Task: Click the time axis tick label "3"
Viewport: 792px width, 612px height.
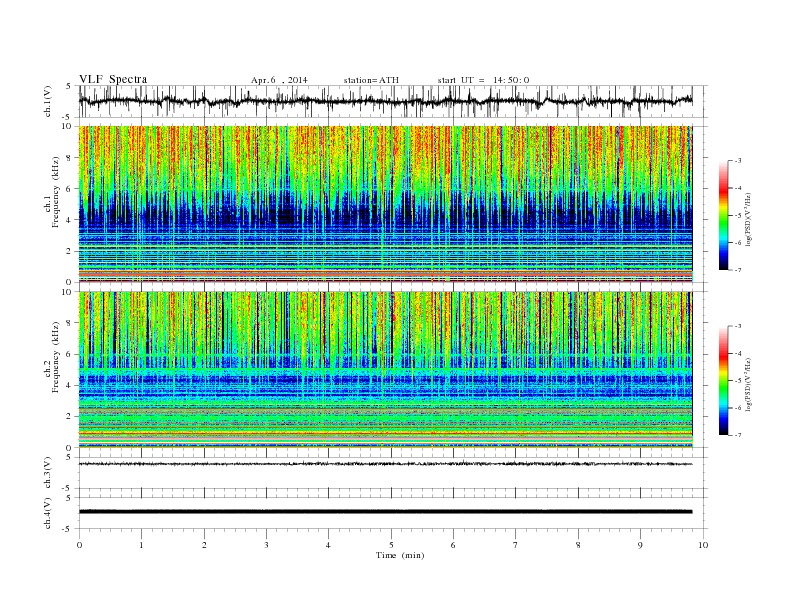Action: click(x=266, y=545)
